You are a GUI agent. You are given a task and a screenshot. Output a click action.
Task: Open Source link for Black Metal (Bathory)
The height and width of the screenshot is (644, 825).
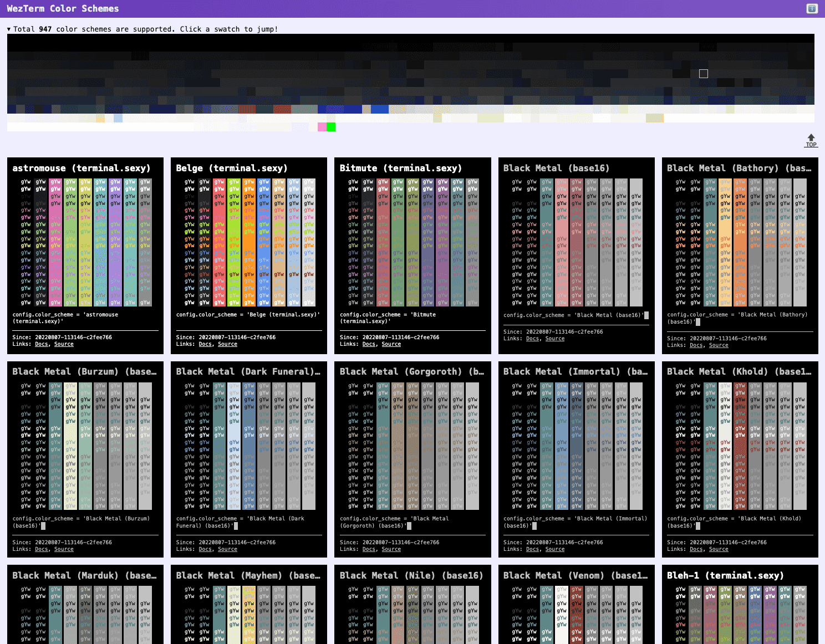coord(718,345)
